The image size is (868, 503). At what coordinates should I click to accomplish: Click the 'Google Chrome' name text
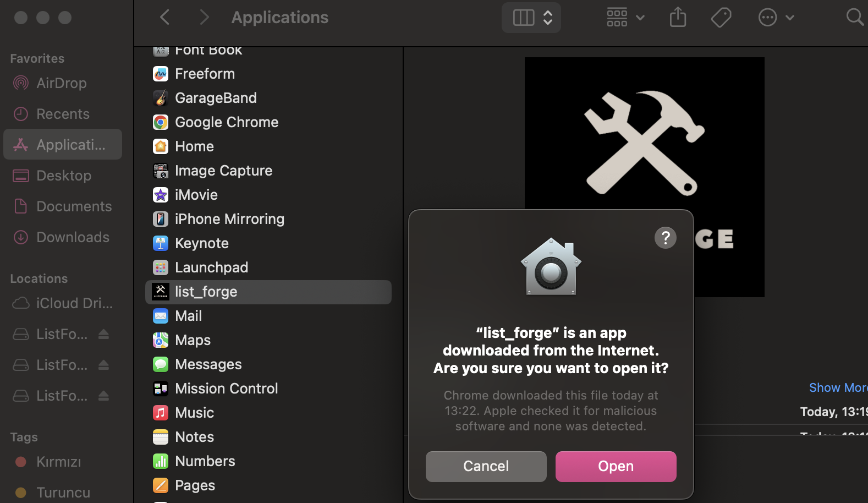(227, 122)
